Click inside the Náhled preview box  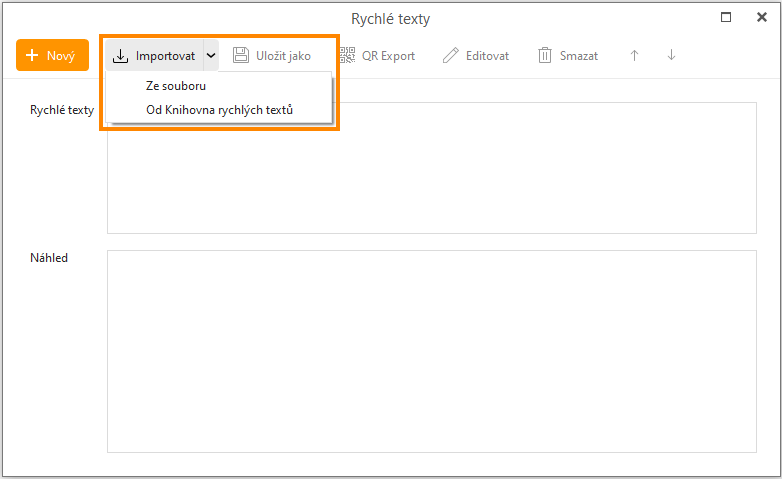431,351
